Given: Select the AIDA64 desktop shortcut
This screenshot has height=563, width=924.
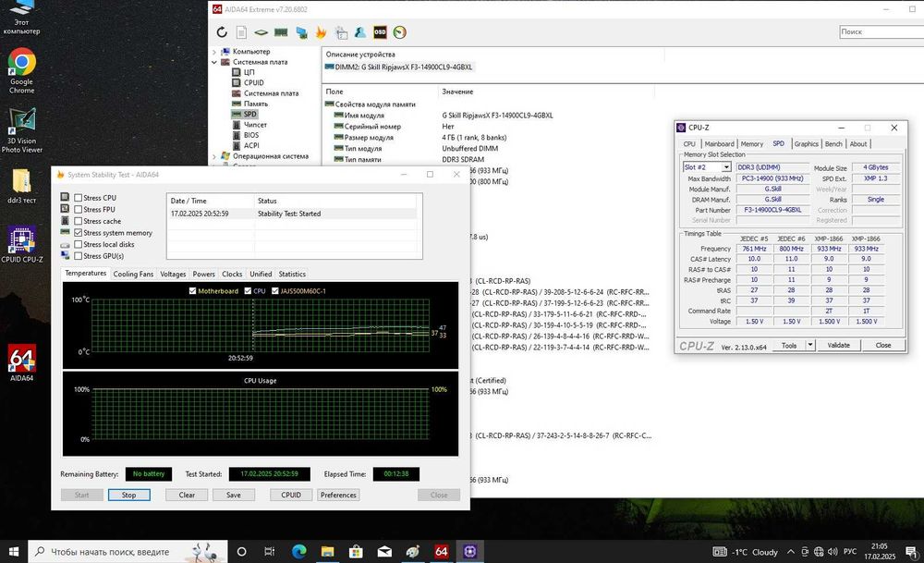Looking at the screenshot, I should (22, 362).
